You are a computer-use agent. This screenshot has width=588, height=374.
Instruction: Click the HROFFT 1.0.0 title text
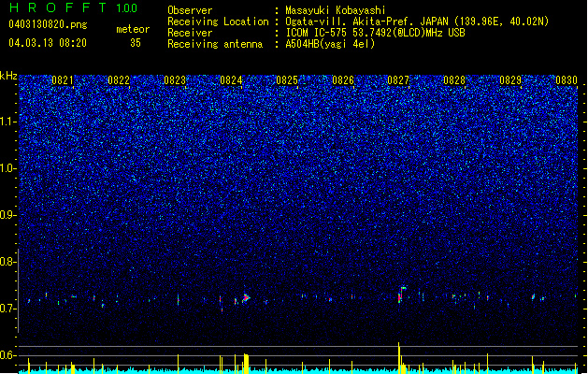74,7
